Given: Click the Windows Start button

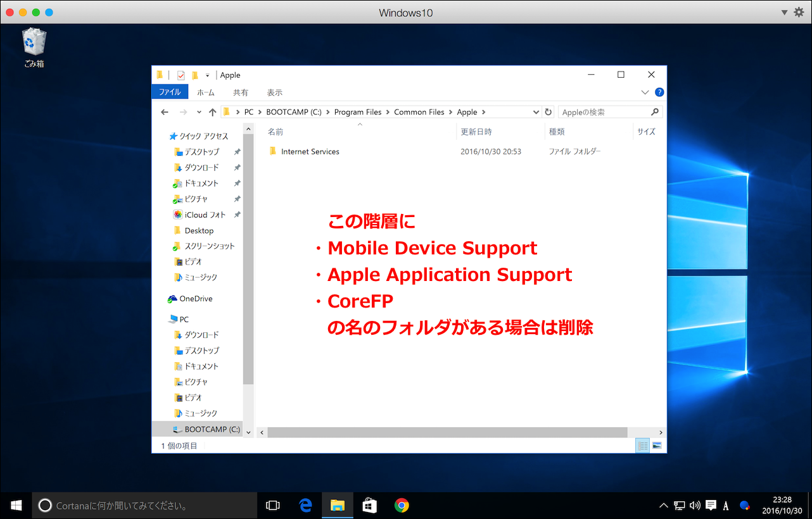Looking at the screenshot, I should (x=16, y=505).
